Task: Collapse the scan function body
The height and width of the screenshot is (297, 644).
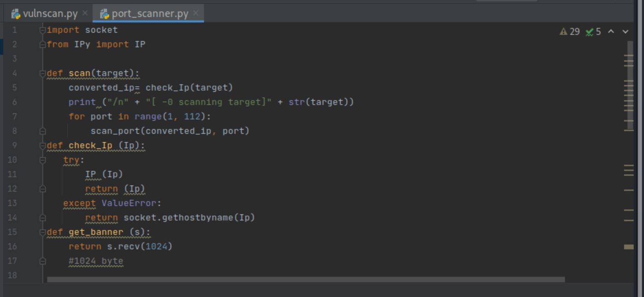Action: click(42, 73)
